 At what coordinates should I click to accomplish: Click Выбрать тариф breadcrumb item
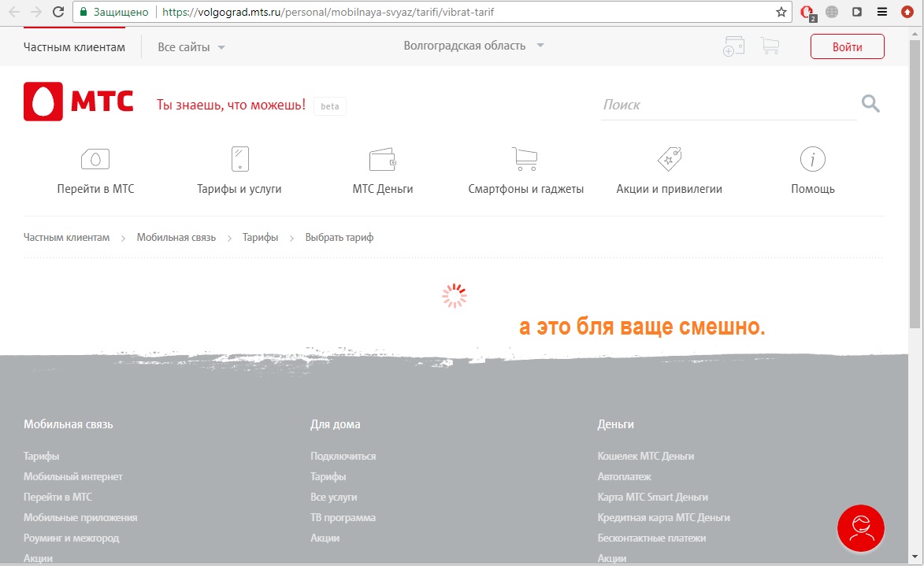(x=340, y=238)
